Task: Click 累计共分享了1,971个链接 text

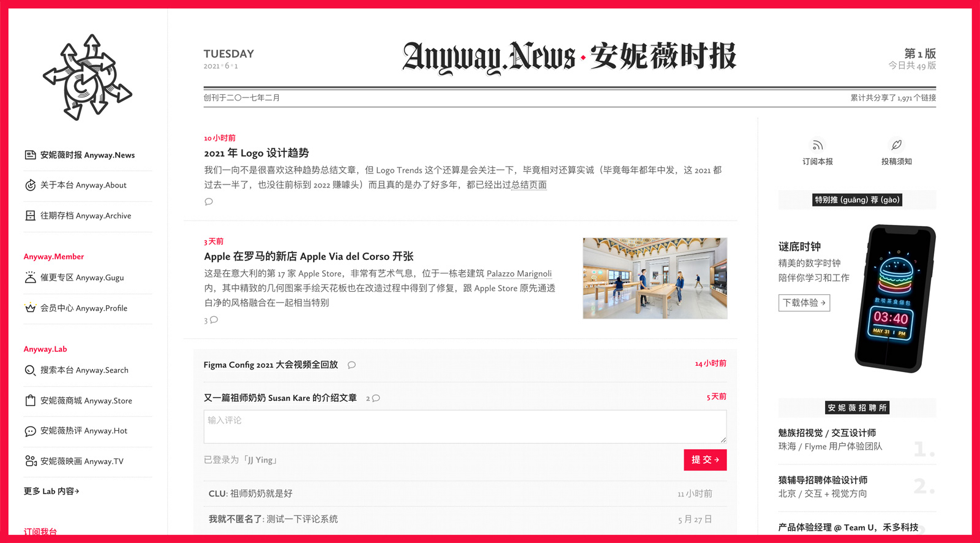Action: [893, 97]
